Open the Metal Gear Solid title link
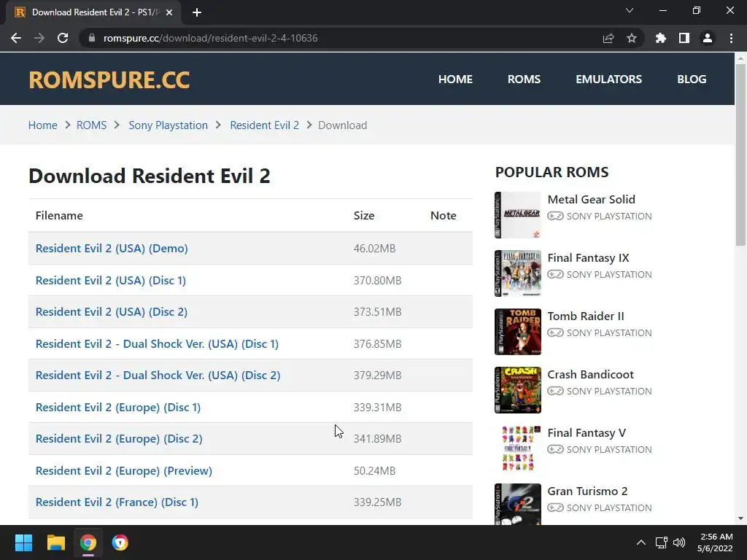Viewport: 747px width, 560px height. click(x=591, y=200)
